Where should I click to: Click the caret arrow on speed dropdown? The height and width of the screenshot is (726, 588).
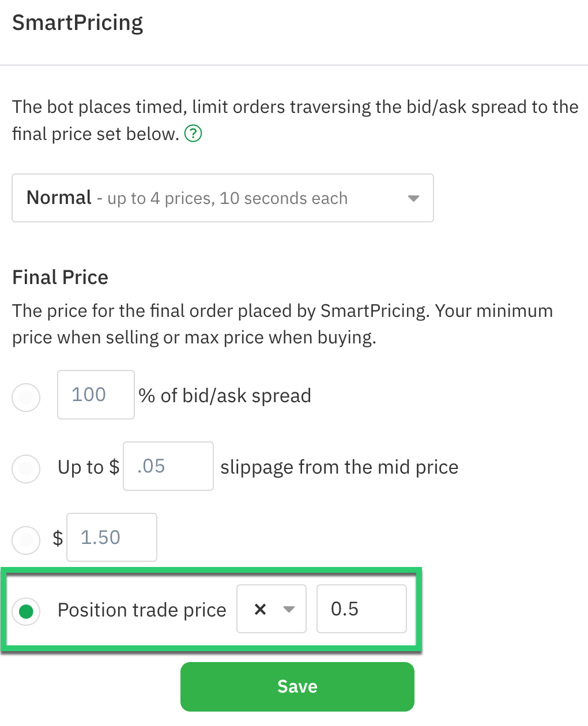[x=413, y=198]
